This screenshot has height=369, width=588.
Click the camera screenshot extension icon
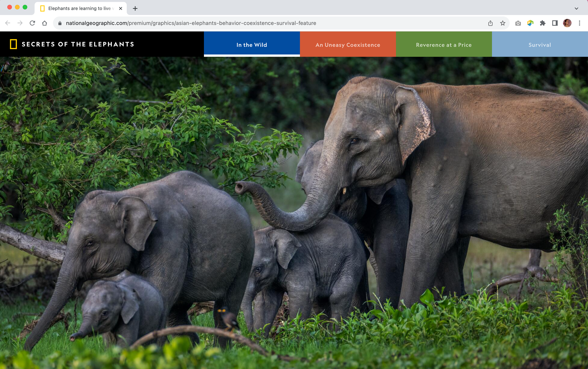coord(518,23)
